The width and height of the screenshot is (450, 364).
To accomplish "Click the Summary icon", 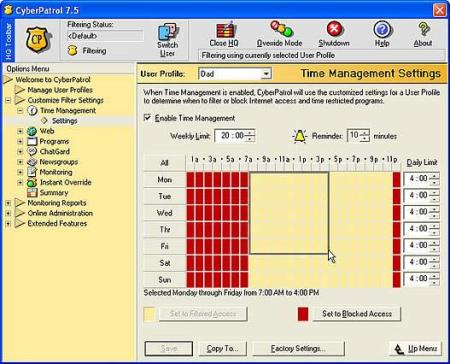I will 32,193.
